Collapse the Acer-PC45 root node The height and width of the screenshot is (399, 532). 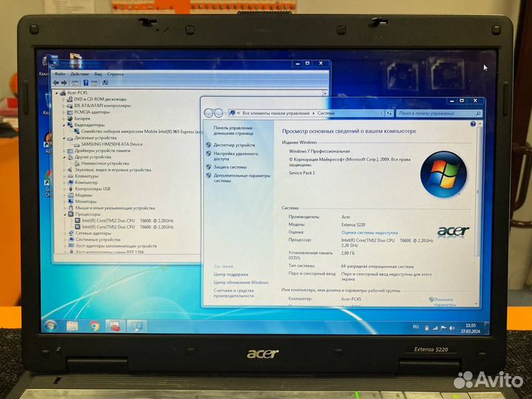click(x=57, y=92)
